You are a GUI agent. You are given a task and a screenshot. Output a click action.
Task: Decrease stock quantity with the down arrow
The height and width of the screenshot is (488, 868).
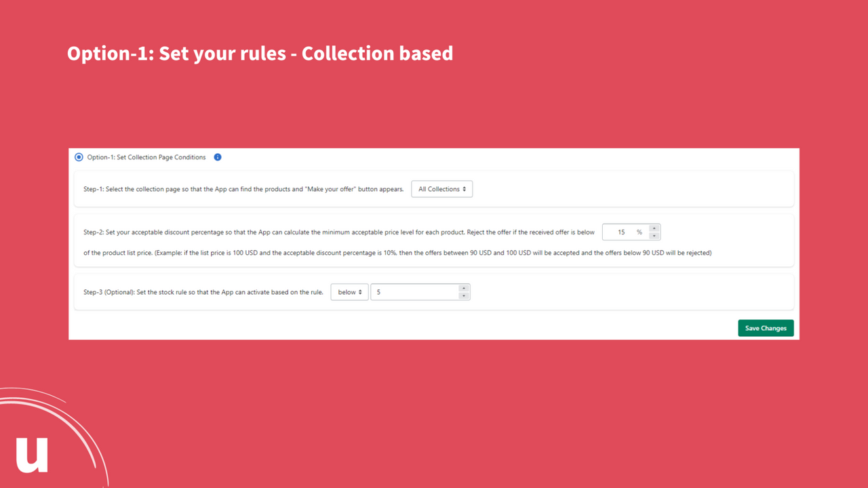click(x=464, y=296)
